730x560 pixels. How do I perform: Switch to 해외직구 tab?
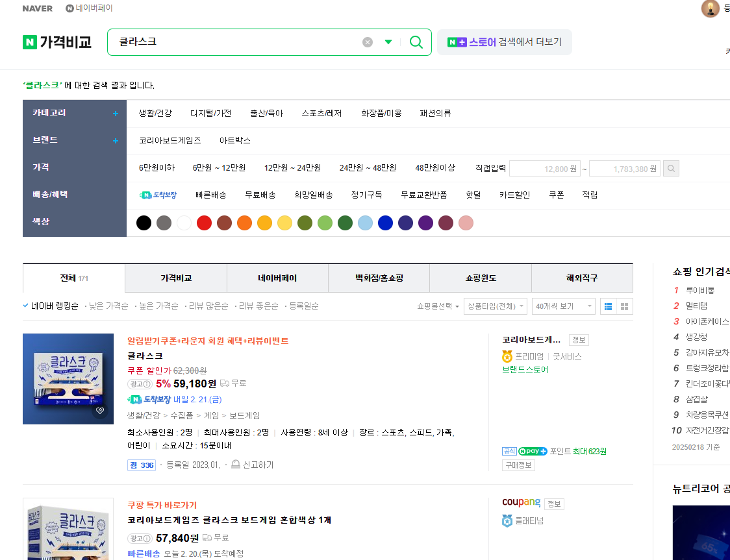point(582,278)
